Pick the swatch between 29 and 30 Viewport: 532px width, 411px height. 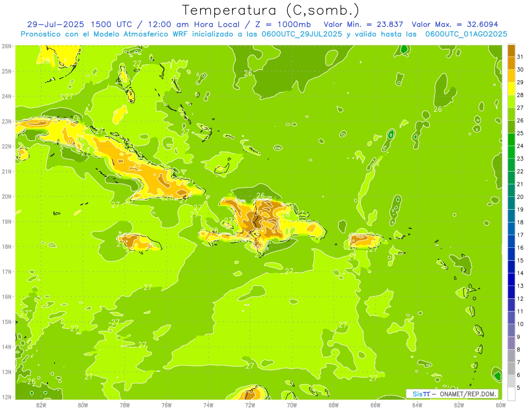coord(511,76)
